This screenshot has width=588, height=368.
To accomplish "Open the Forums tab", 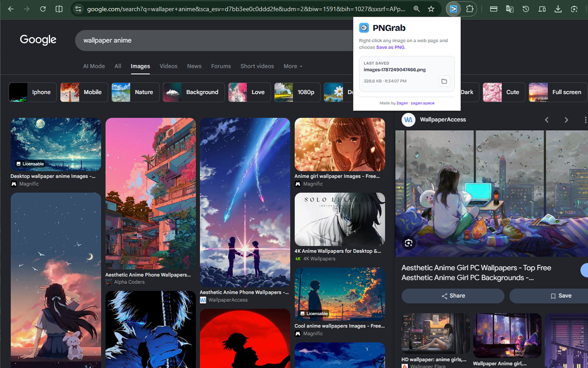I will tap(221, 66).
